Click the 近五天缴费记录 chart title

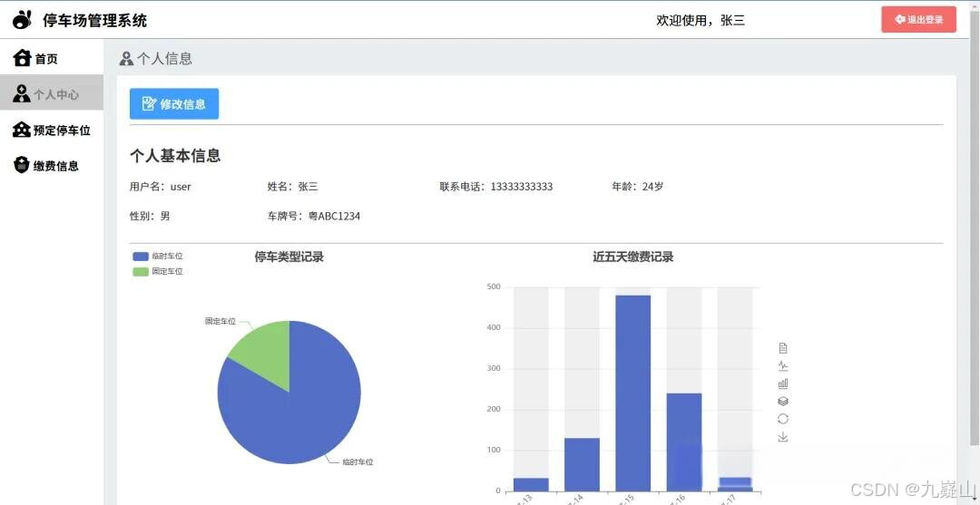coord(633,257)
